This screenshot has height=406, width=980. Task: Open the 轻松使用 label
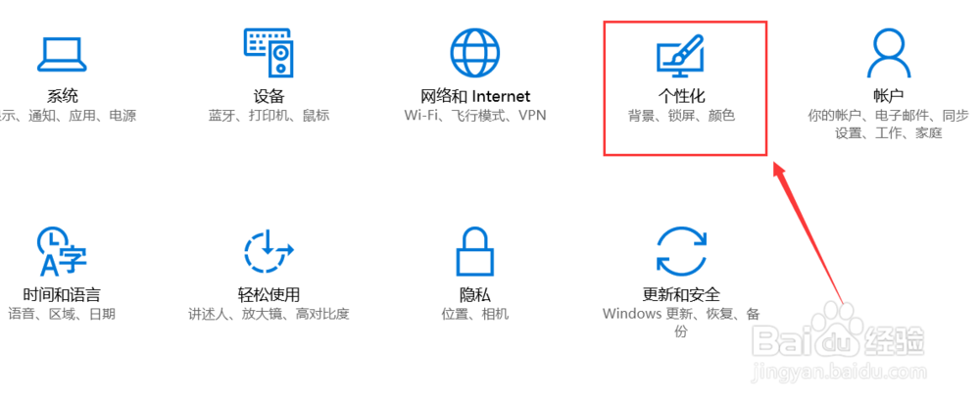(269, 294)
